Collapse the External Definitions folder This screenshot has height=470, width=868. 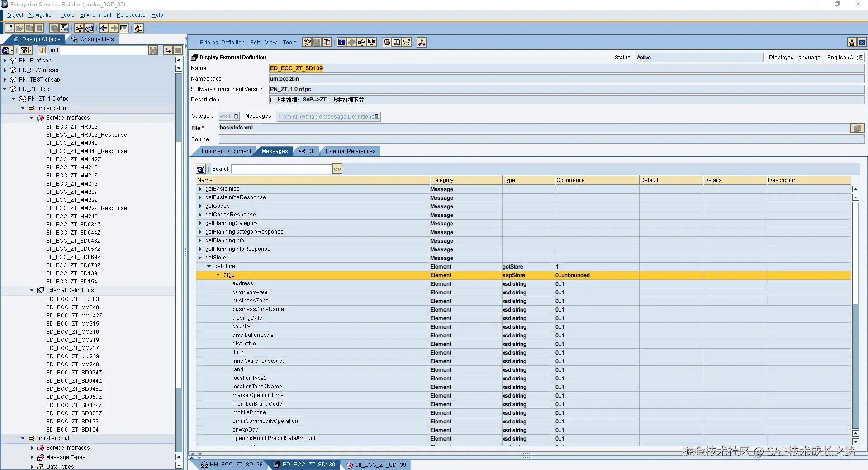pyautogui.click(x=32, y=290)
